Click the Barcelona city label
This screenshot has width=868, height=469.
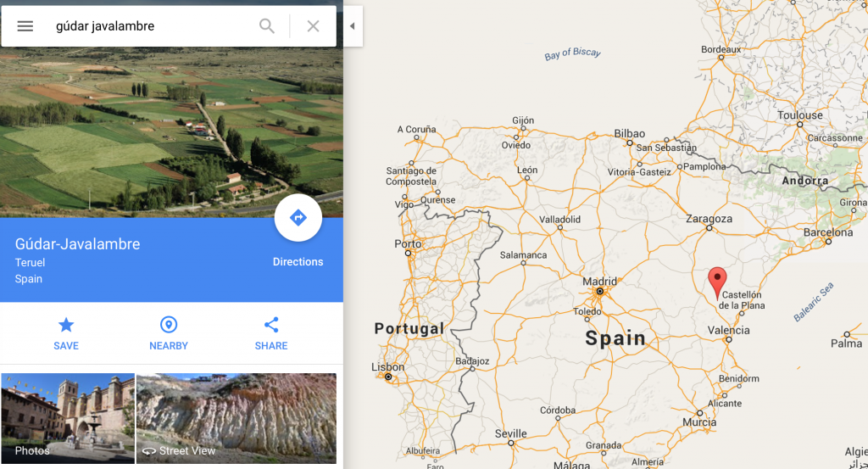tap(828, 232)
